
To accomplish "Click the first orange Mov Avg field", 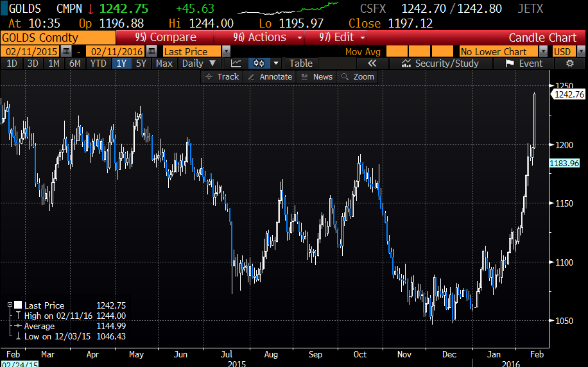I will pyautogui.click(x=396, y=51).
